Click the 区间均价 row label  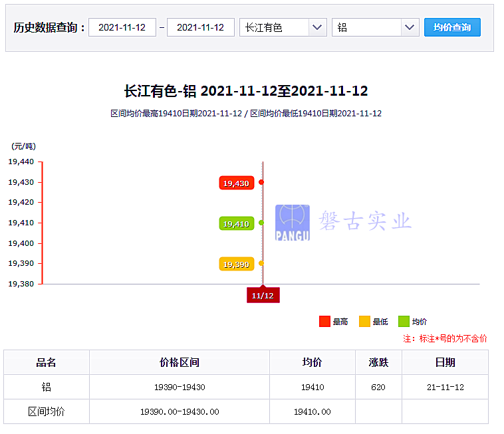click(47, 411)
